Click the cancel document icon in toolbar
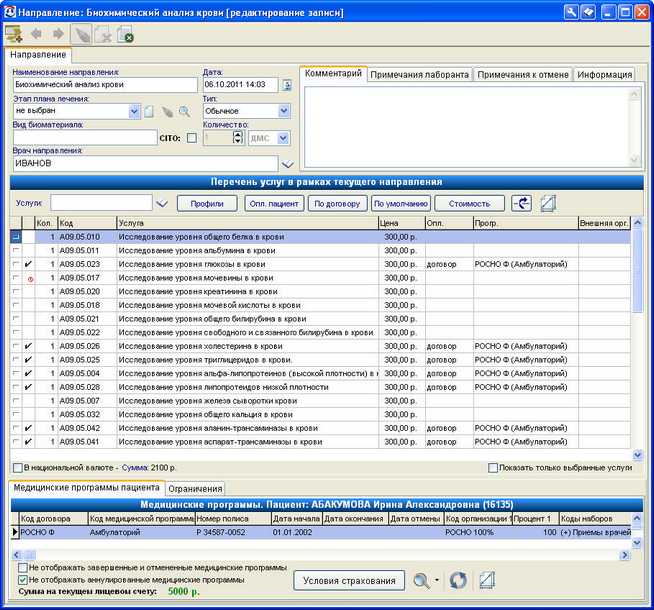The width and height of the screenshot is (654, 610). coord(125,35)
